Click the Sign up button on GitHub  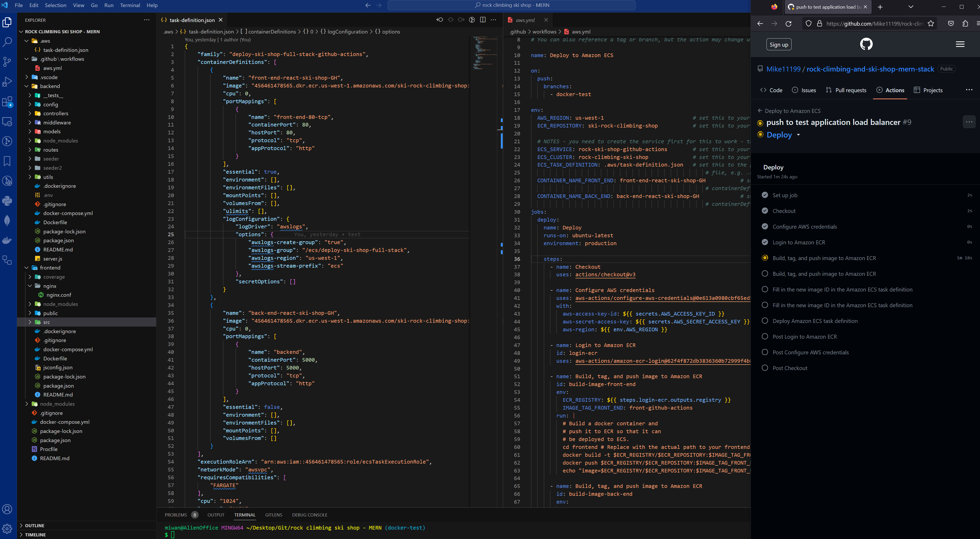pyautogui.click(x=779, y=45)
